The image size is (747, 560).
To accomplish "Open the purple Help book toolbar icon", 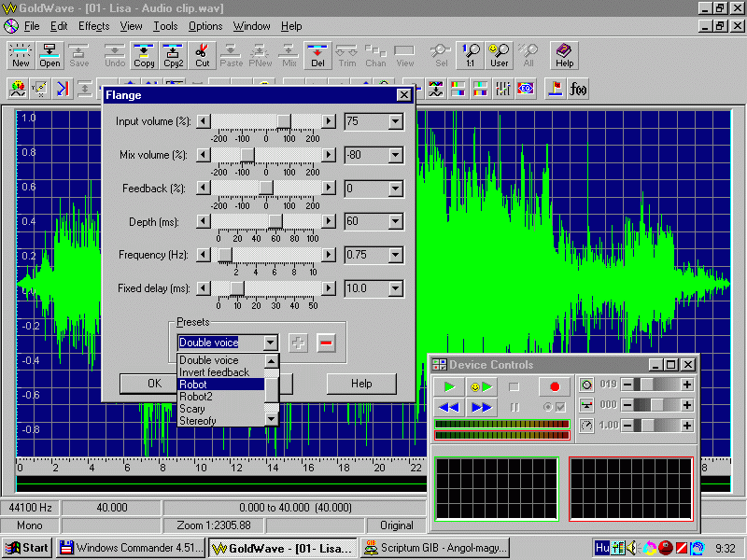I will pyautogui.click(x=564, y=55).
